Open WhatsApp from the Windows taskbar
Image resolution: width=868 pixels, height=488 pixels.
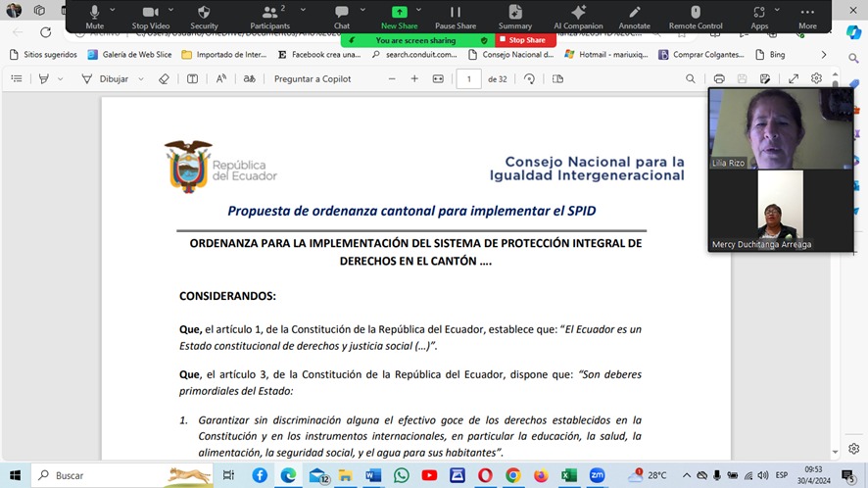pos(401,475)
